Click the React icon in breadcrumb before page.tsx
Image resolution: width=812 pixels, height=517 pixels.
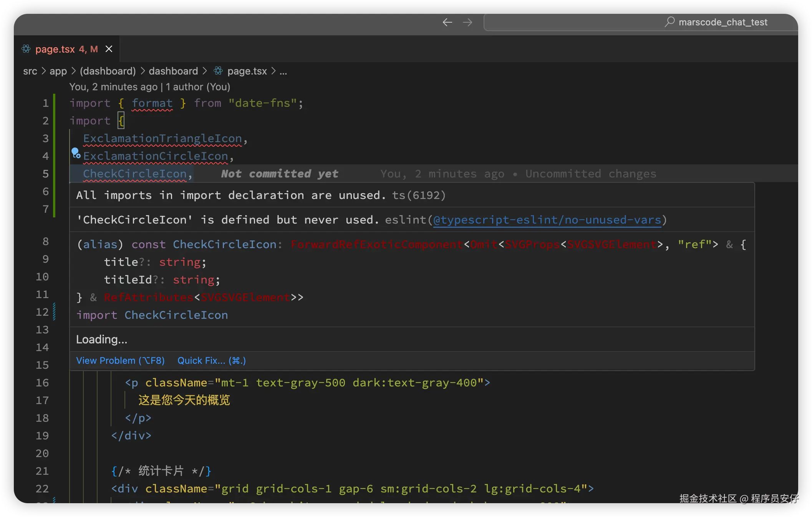click(218, 71)
